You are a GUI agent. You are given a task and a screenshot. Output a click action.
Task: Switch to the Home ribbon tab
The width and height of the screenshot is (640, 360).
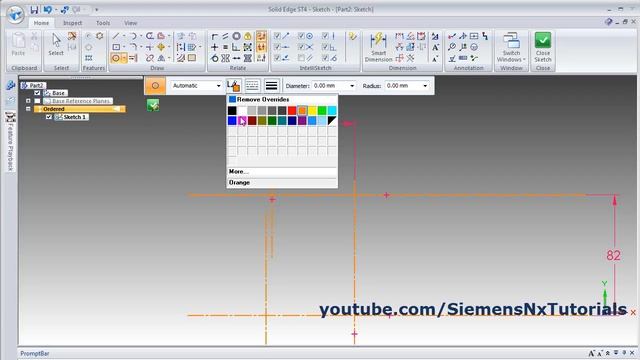tap(41, 23)
